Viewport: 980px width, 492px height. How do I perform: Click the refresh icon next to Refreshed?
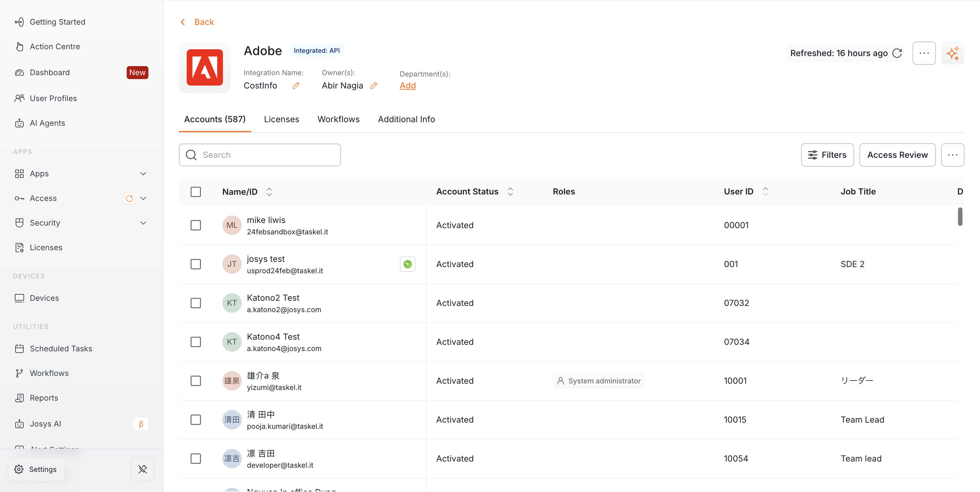click(x=897, y=53)
